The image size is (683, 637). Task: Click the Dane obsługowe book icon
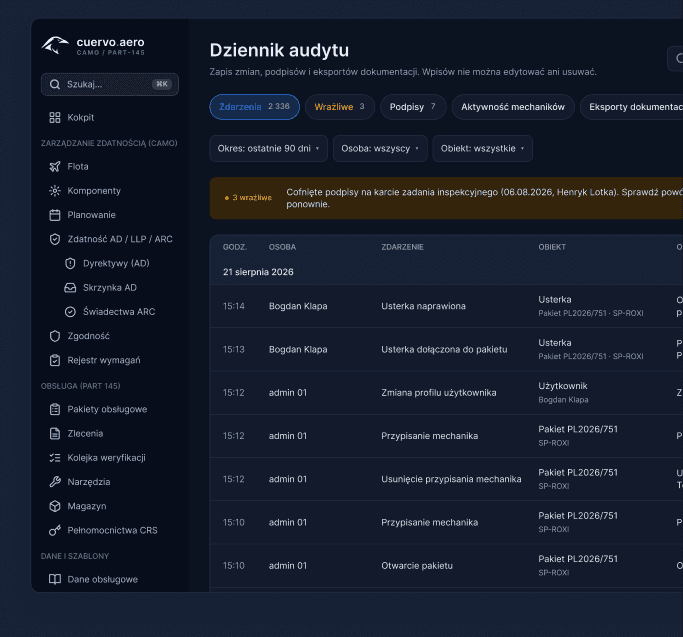coord(55,579)
